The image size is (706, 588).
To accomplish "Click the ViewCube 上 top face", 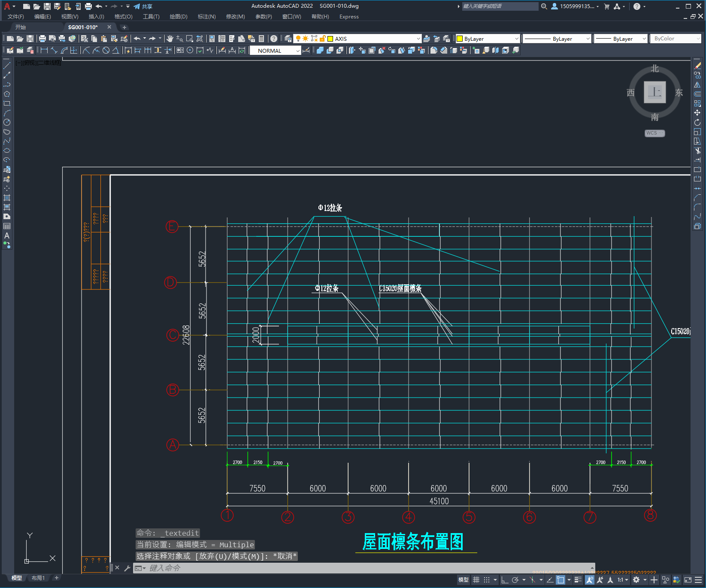I will tap(655, 92).
